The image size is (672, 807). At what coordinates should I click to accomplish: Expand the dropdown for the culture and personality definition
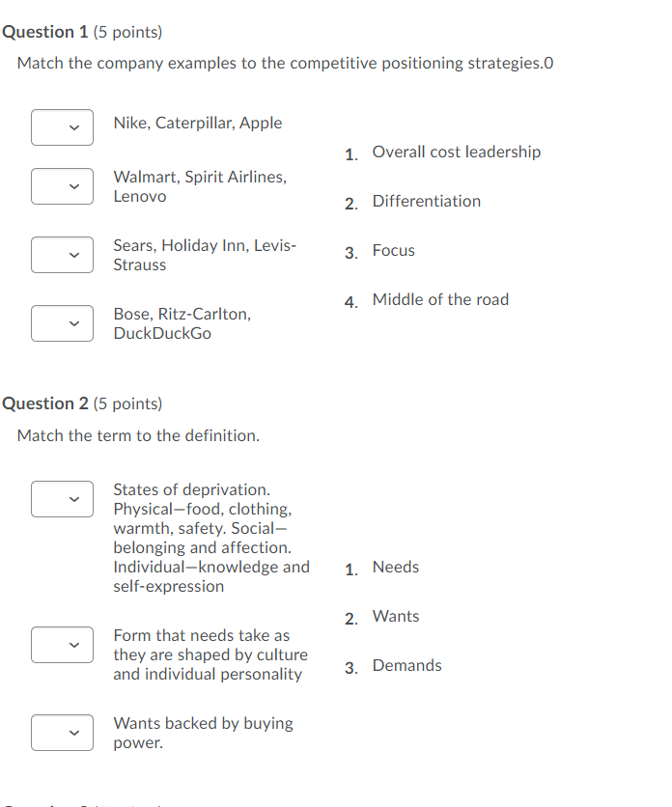(62, 645)
